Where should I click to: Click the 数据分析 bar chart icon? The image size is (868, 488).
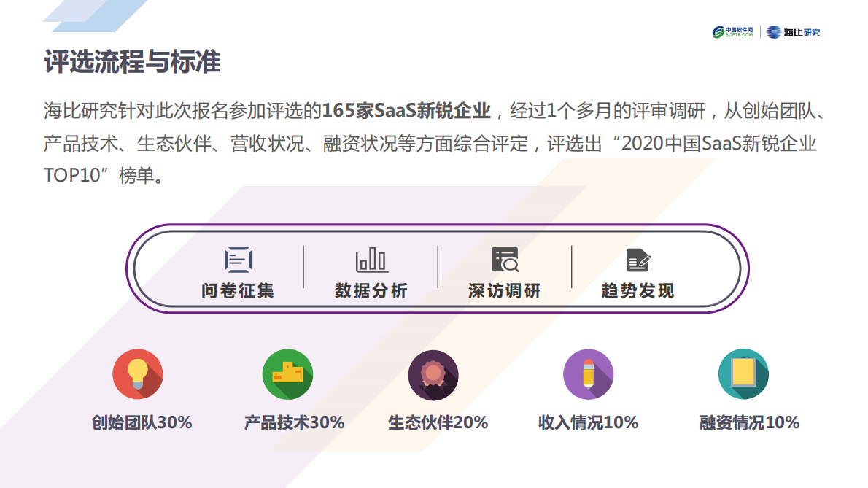click(371, 259)
